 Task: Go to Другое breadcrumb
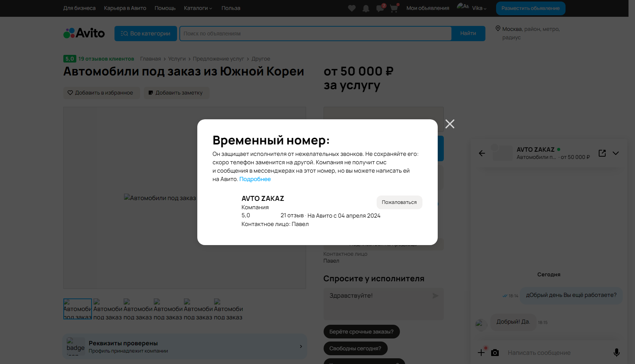261,59
